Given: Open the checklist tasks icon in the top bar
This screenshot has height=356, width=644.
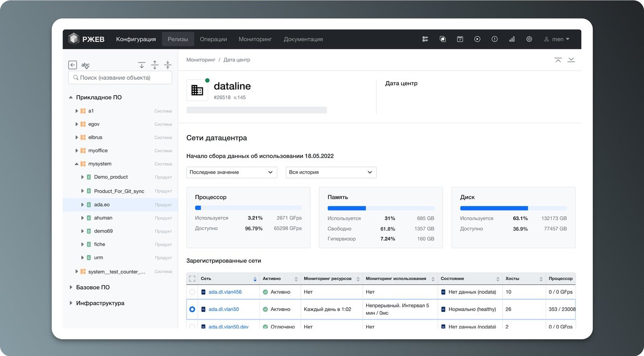Looking at the screenshot, I should tap(425, 39).
